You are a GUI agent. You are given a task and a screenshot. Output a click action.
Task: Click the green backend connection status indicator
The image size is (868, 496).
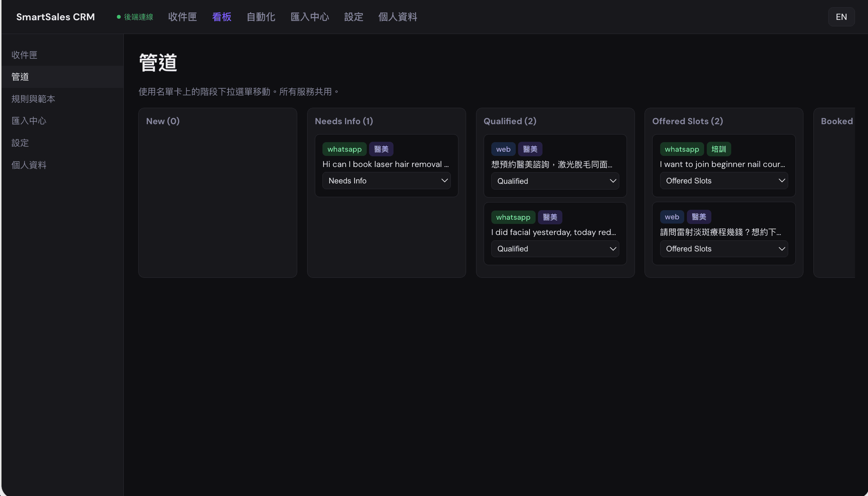pyautogui.click(x=135, y=17)
